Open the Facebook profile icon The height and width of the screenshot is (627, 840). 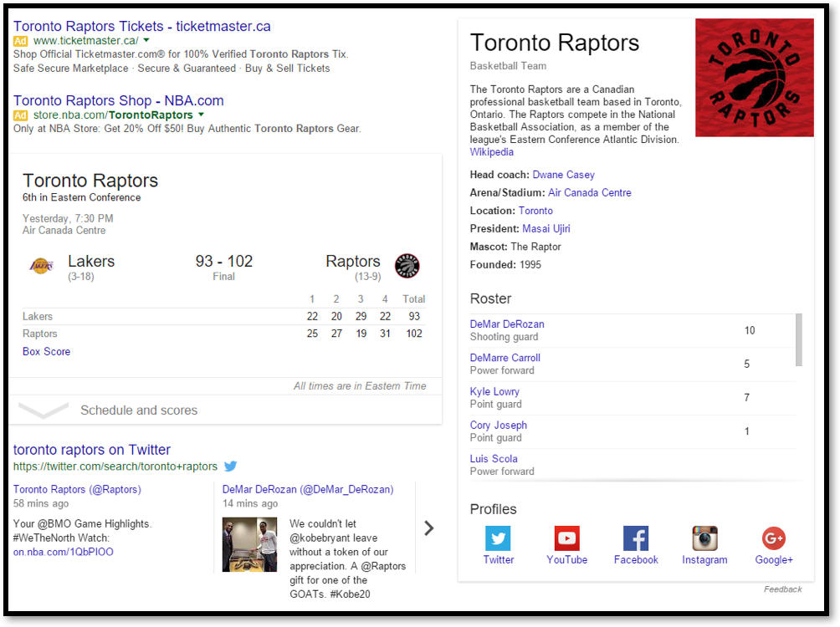coord(635,538)
